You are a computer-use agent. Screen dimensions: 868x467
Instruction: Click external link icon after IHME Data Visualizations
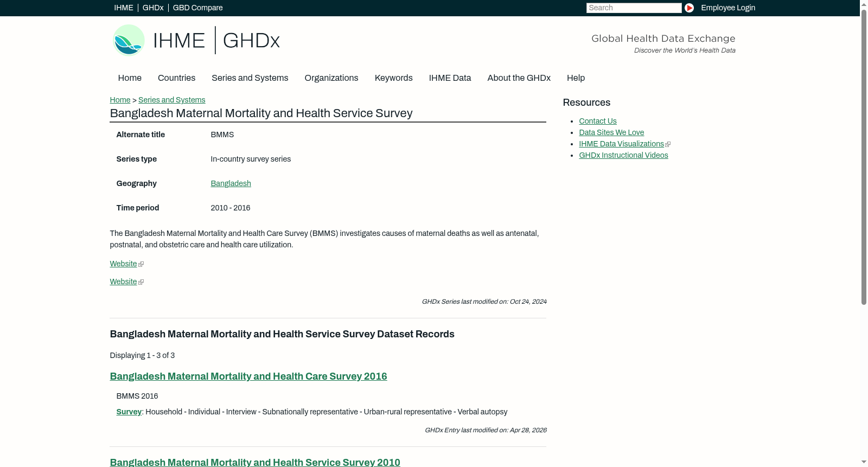(668, 144)
